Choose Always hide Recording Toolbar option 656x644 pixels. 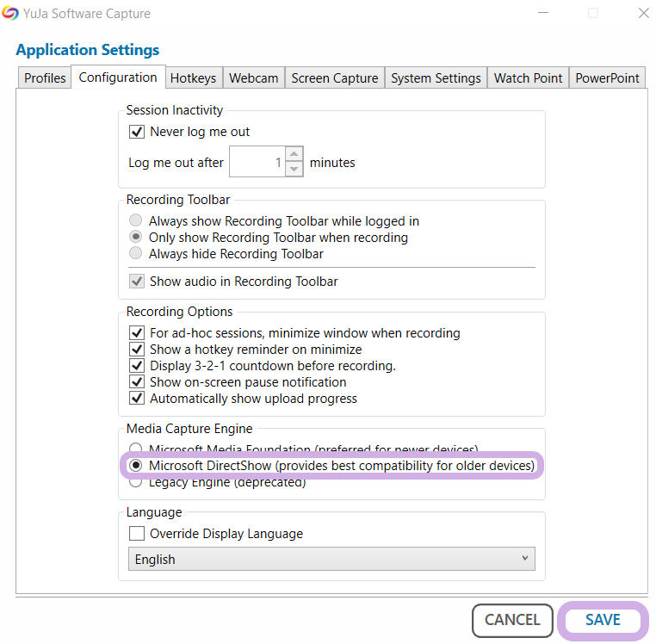(x=135, y=254)
